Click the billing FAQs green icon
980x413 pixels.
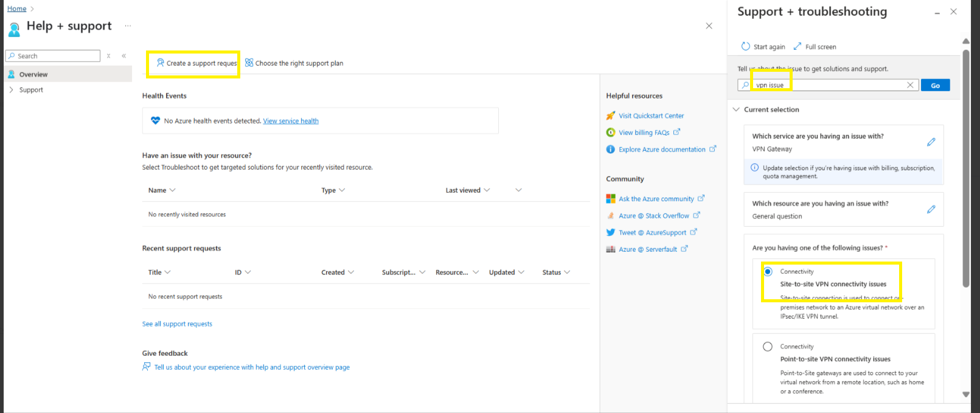pos(611,133)
